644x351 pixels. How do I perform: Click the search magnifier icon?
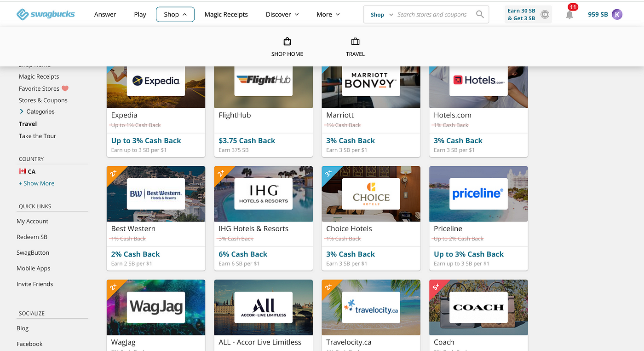coord(480,14)
